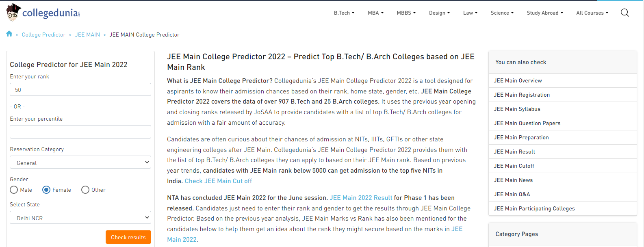Select the Female gender option

pos(46,190)
